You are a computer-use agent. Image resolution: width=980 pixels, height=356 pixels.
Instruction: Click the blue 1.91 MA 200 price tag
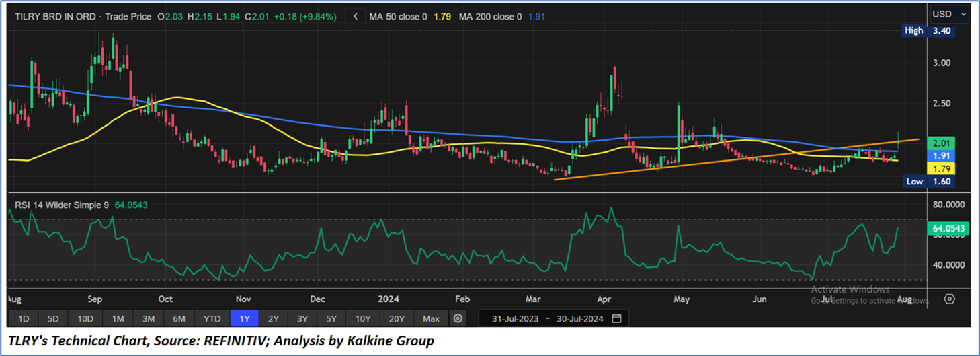tap(946, 155)
